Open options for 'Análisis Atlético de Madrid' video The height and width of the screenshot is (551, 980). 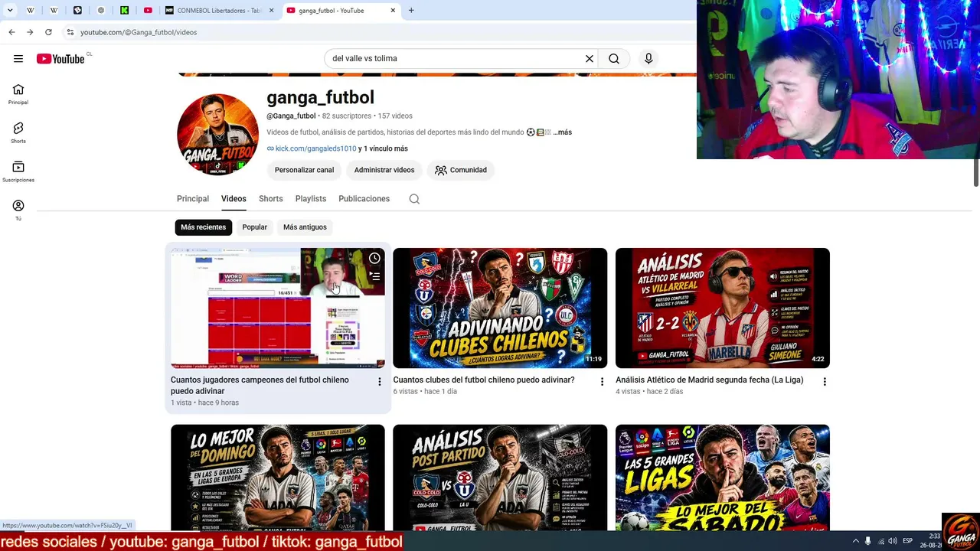click(x=825, y=382)
